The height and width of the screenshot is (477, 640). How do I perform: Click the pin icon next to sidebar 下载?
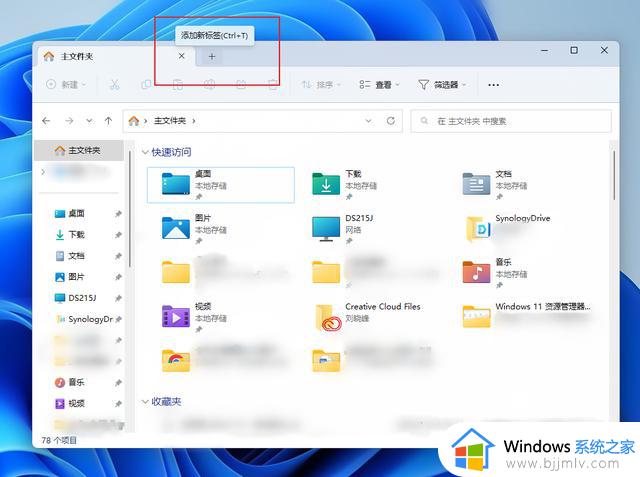pos(118,235)
